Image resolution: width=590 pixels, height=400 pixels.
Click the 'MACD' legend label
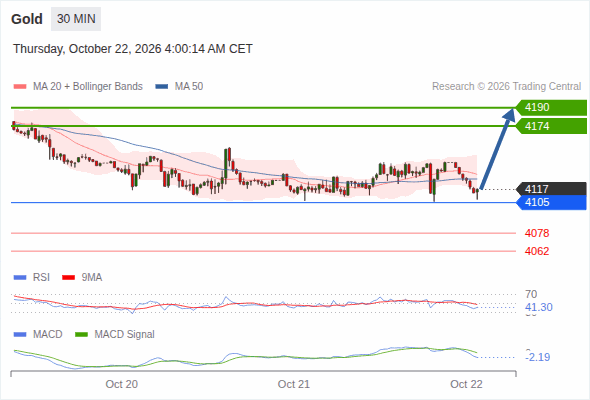[47, 335]
